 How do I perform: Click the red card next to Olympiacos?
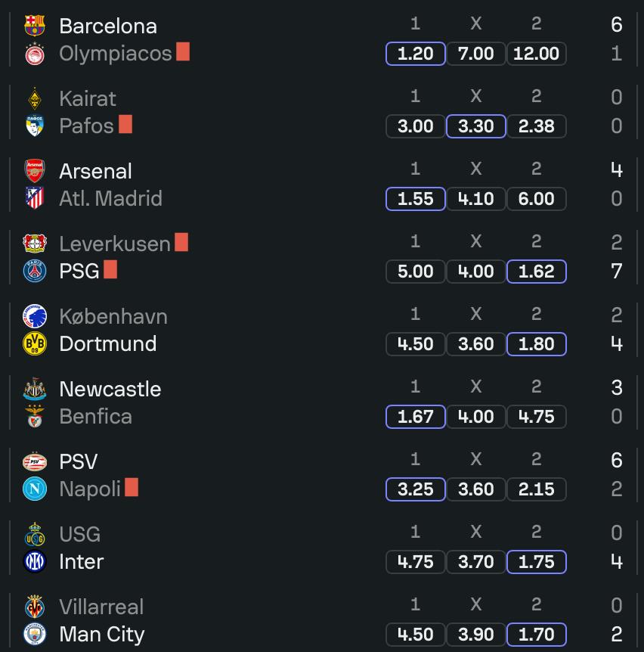[x=183, y=51]
